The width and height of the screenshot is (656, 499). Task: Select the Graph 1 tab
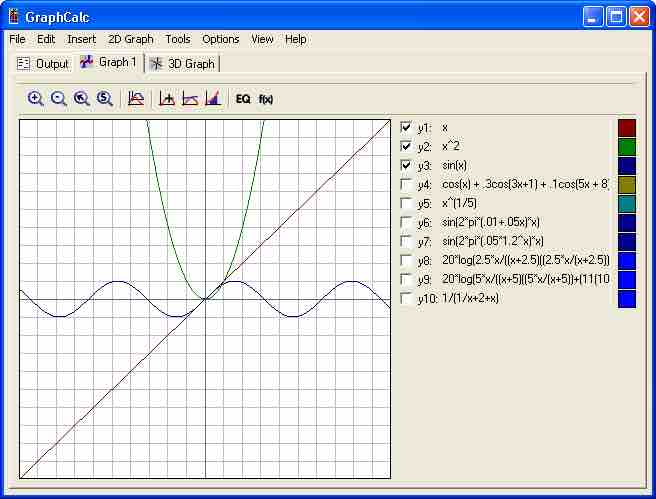(109, 62)
